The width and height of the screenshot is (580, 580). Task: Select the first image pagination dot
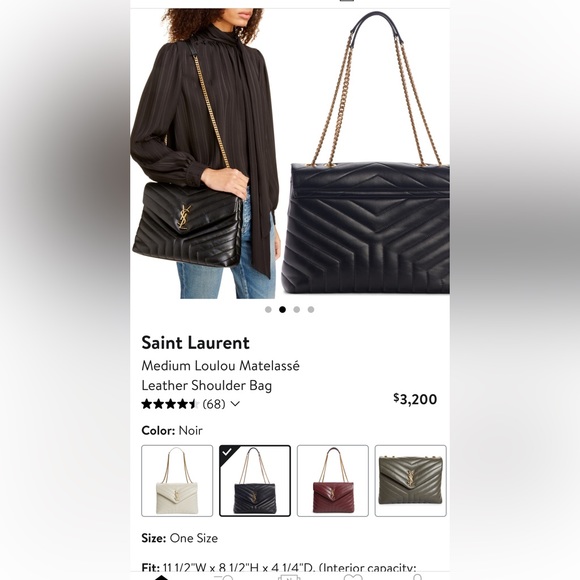[x=268, y=309]
